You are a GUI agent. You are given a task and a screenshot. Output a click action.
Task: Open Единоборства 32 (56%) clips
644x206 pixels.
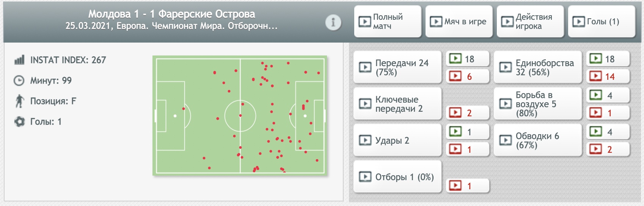coord(538,67)
